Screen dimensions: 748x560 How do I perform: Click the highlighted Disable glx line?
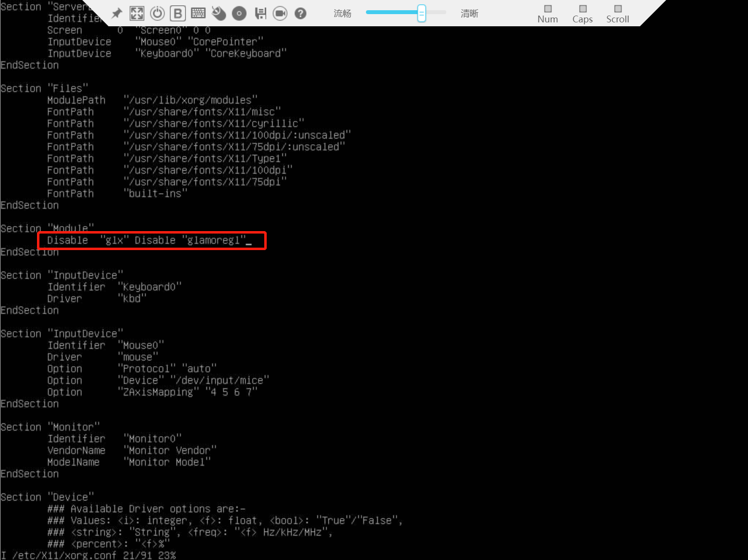tap(151, 240)
